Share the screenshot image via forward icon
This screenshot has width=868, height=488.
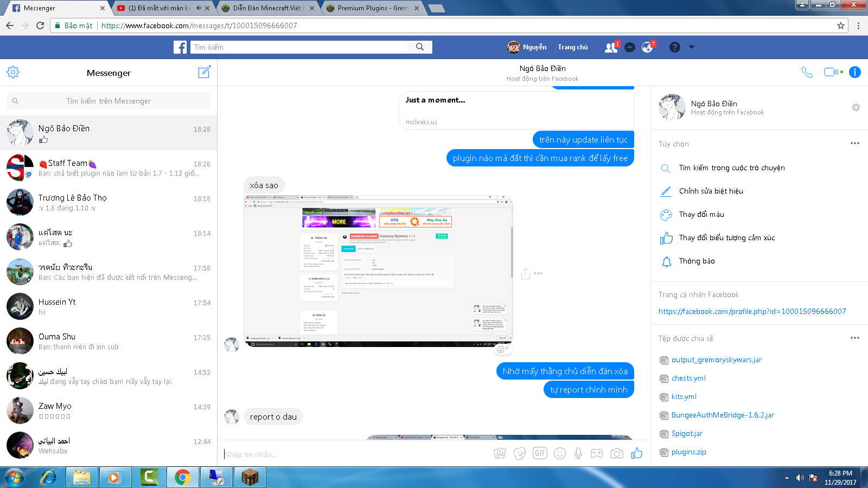pyautogui.click(x=525, y=273)
